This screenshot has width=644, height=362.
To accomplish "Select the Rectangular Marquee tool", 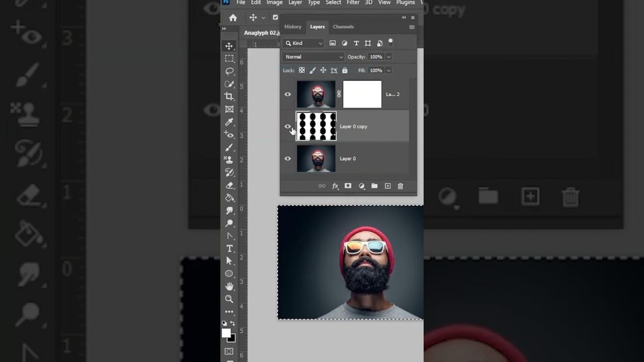I will coord(229,58).
